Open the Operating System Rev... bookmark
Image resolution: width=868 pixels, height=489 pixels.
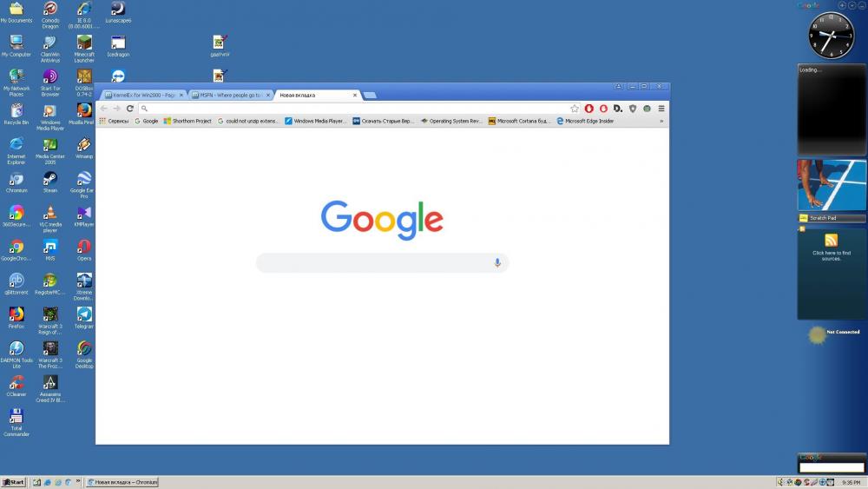tap(451, 121)
